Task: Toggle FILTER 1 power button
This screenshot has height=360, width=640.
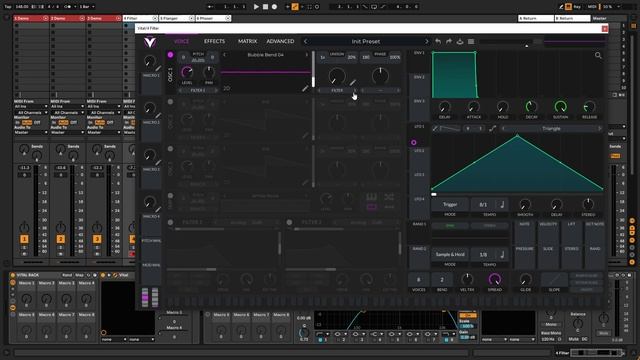Action: coord(170,222)
